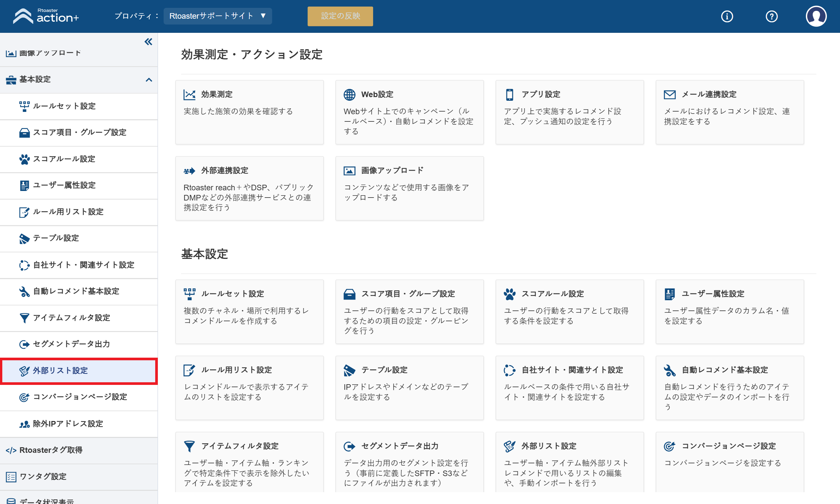Click the 設定の反映 button
The height and width of the screenshot is (504, 840).
click(340, 16)
